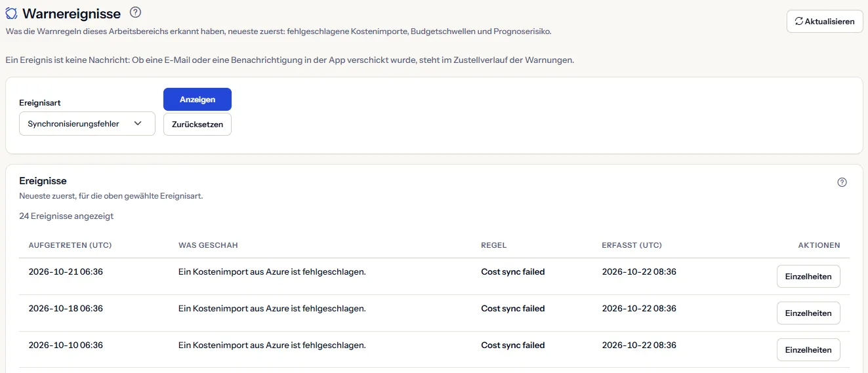This screenshot has height=373, width=868.
Task: Click Cost sync failed in the 2026-10-10 row
Action: (513, 345)
